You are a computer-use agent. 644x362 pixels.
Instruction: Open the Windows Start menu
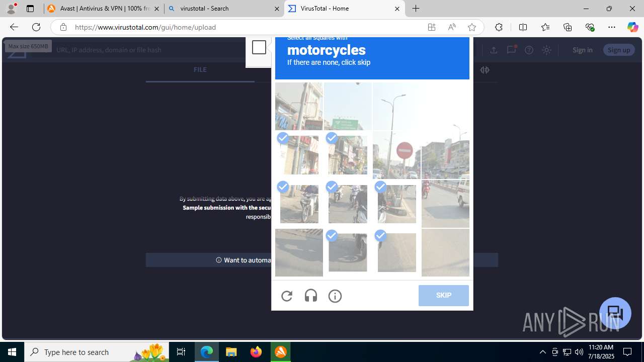click(12, 352)
